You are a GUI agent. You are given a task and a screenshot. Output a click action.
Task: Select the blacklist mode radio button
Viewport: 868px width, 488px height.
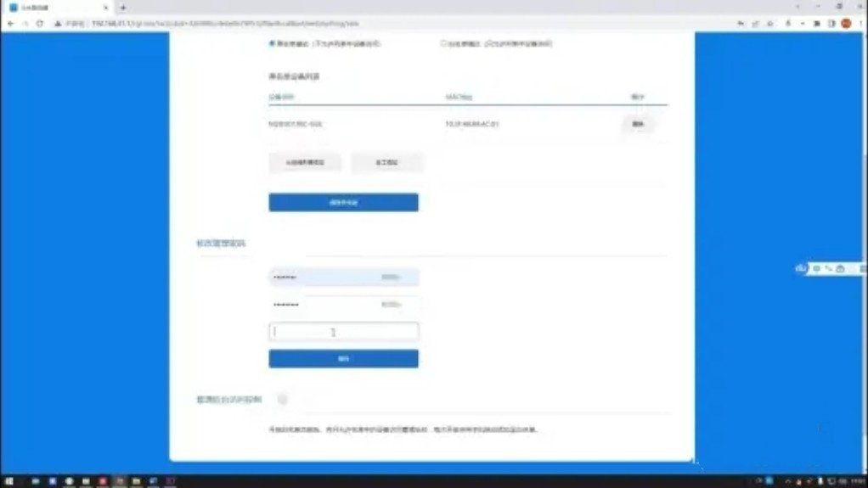pyautogui.click(x=272, y=43)
